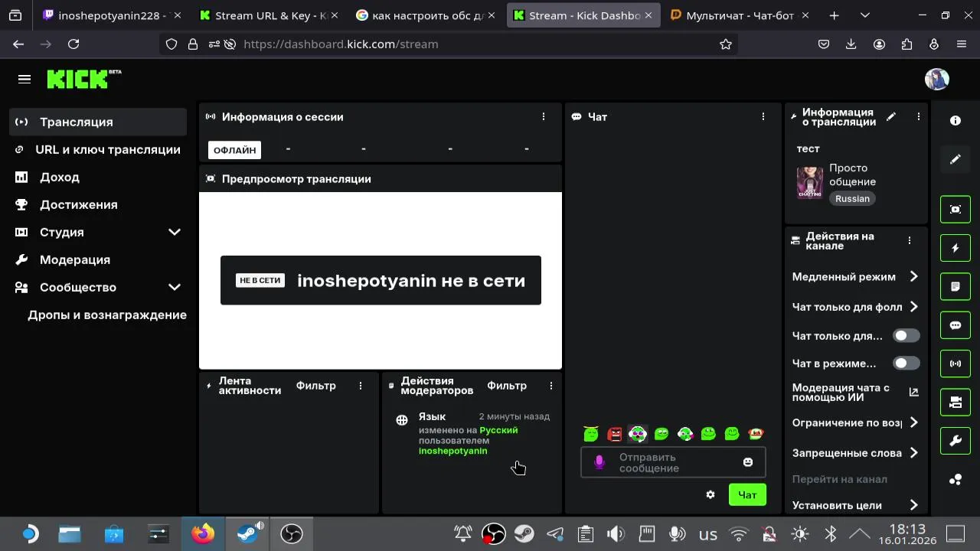Expand the Студия sidebar section

click(175, 232)
